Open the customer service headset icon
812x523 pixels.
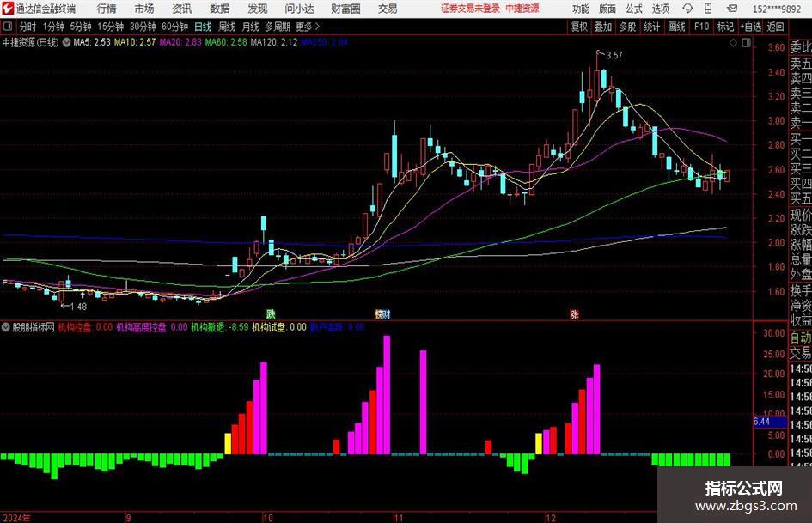click(x=687, y=9)
